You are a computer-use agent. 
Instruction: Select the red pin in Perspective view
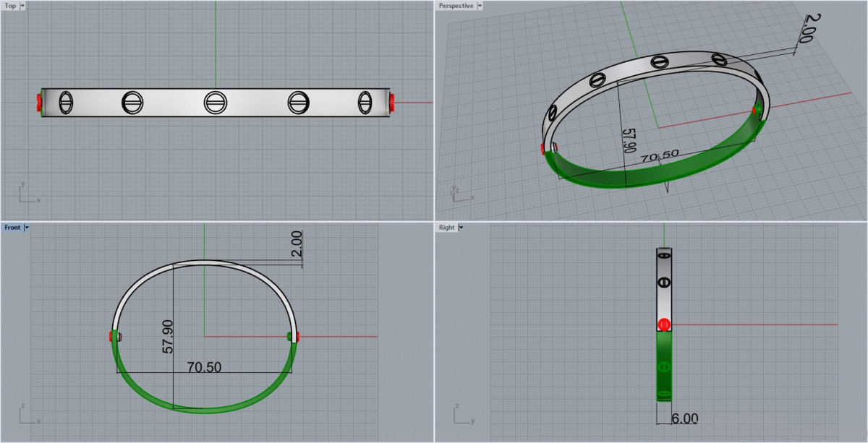pos(543,149)
